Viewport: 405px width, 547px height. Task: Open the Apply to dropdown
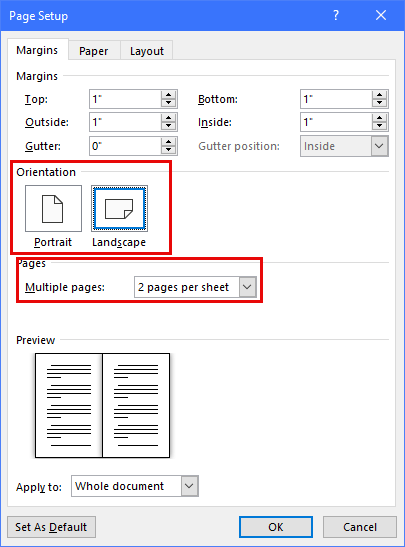(x=189, y=486)
